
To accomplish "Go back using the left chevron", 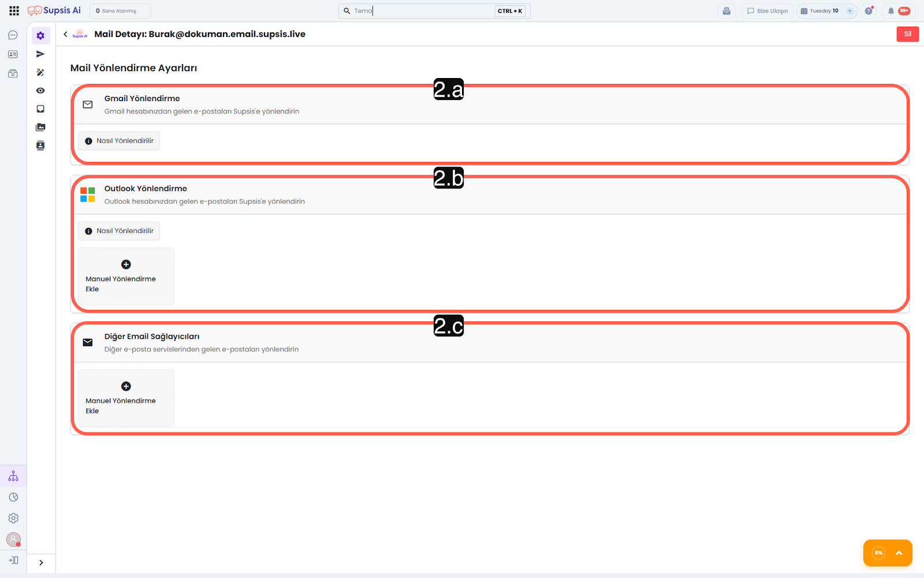I will click(x=65, y=34).
